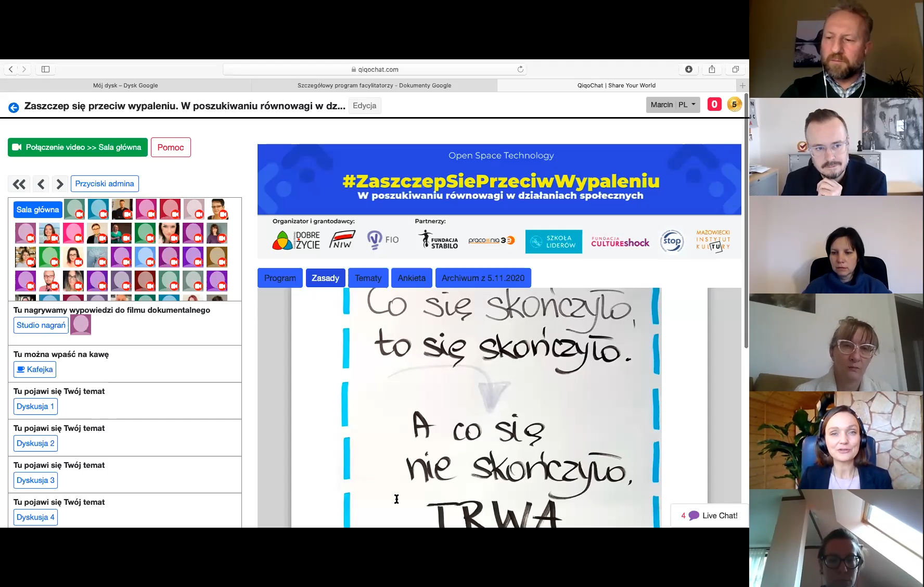
Task: Select video tile of woman wearing headset
Action: (x=837, y=440)
